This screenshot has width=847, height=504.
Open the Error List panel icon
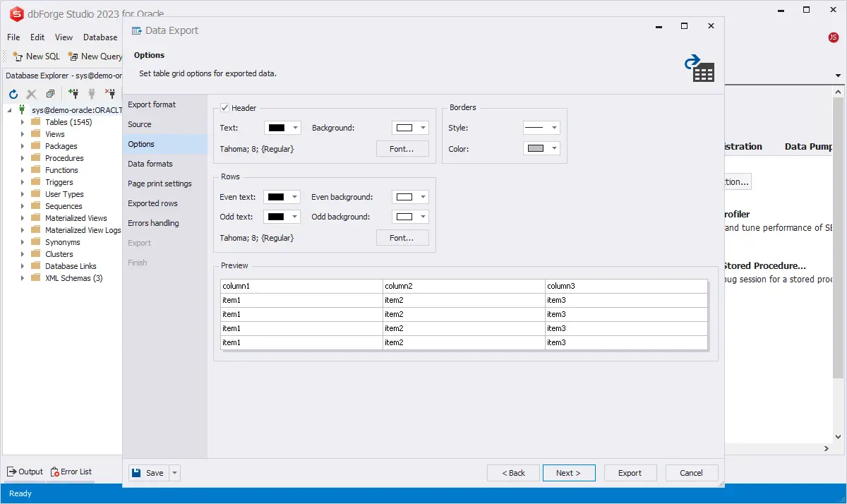point(54,472)
